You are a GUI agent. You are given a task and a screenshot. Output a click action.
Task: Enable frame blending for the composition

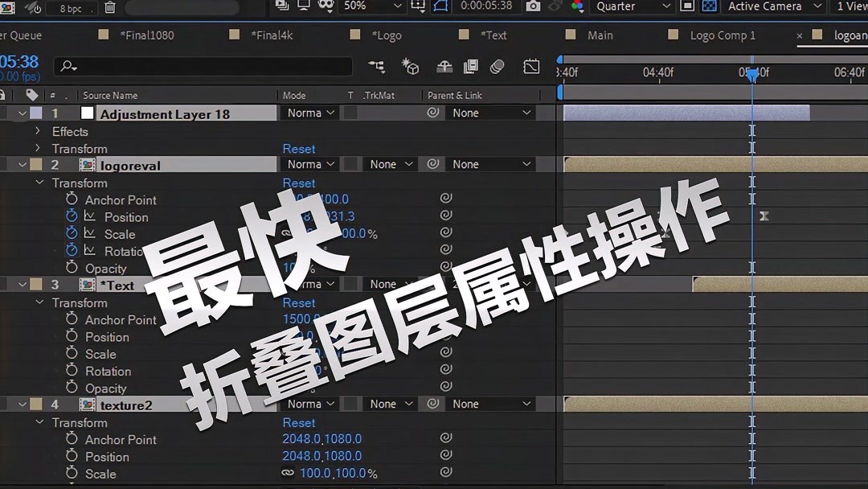coord(470,67)
